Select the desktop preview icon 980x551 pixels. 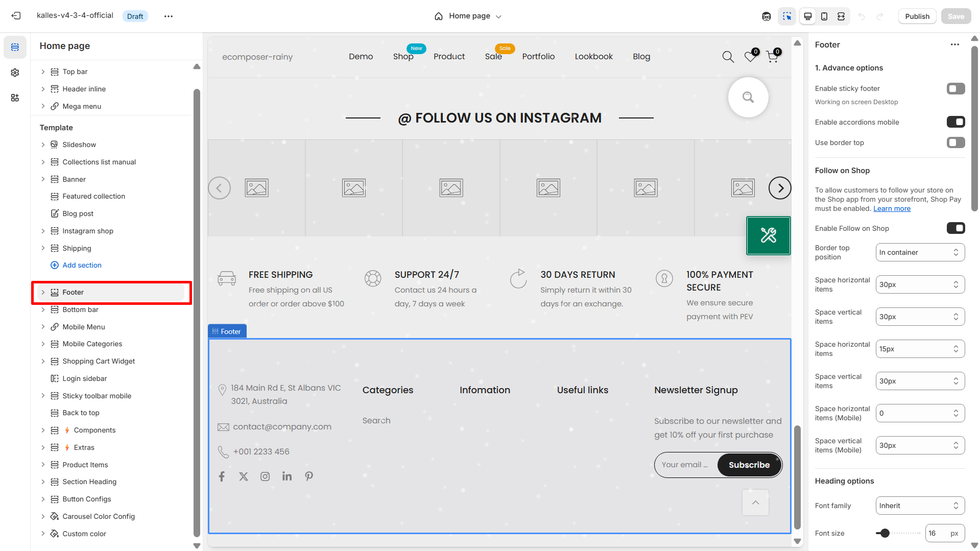coord(807,16)
